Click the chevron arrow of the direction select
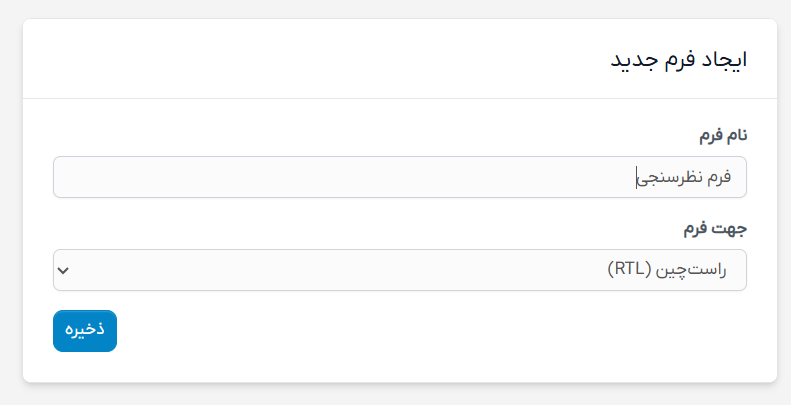Viewport: 791px width, 405px height. click(63, 270)
